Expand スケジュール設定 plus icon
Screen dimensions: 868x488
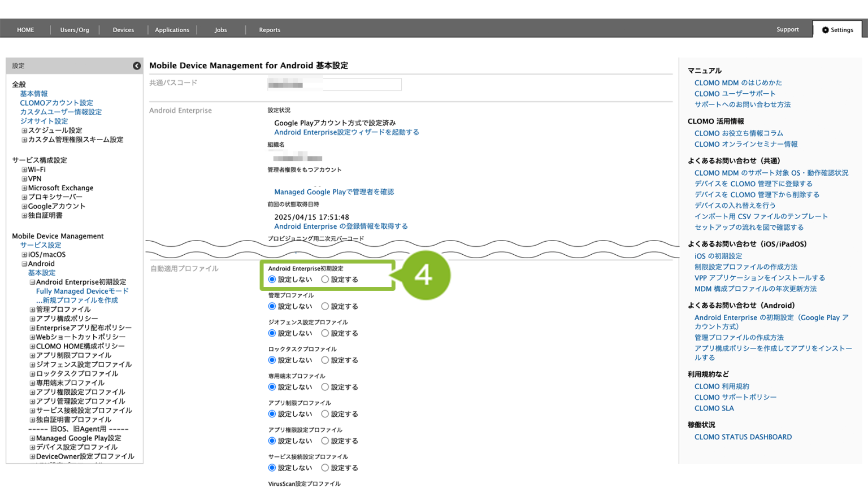pyautogui.click(x=24, y=130)
